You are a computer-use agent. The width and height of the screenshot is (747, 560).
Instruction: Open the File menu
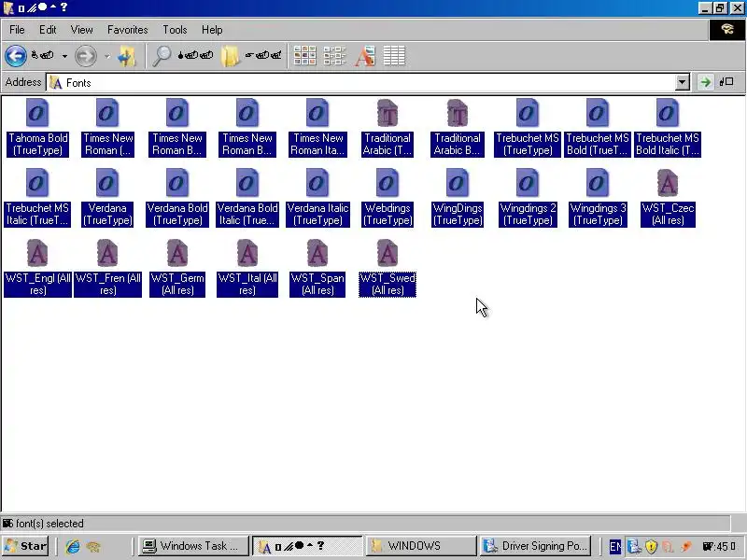[17, 30]
